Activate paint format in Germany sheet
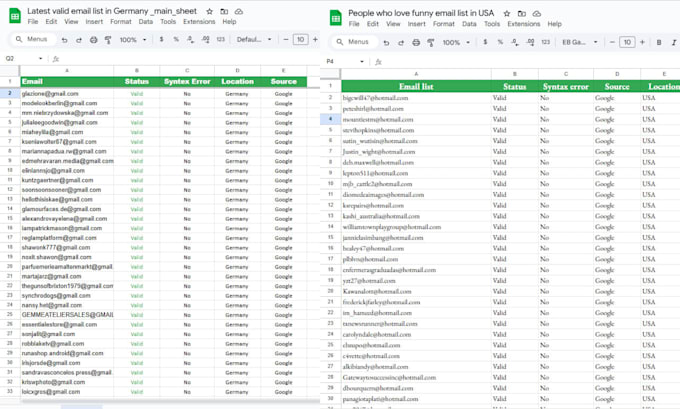The image size is (680, 409). tap(108, 40)
